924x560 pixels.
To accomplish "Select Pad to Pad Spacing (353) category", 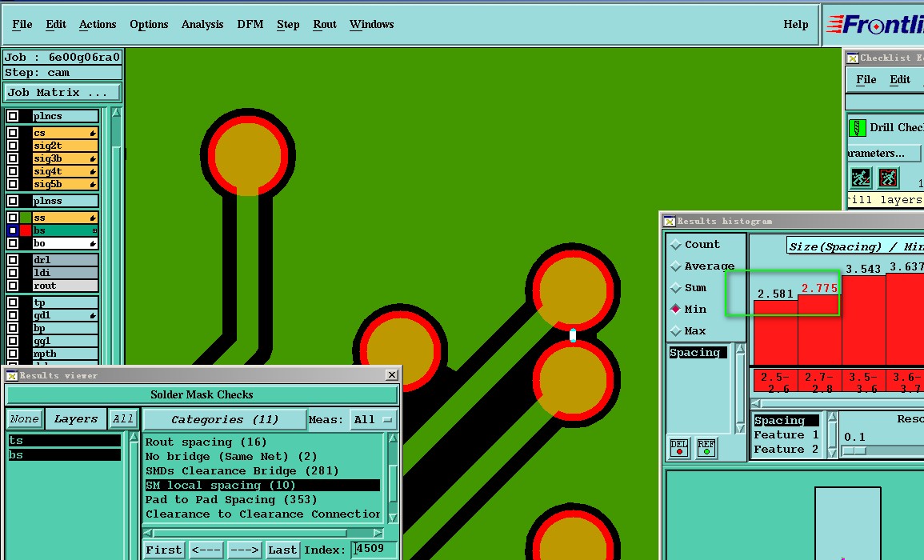I will pyautogui.click(x=231, y=500).
